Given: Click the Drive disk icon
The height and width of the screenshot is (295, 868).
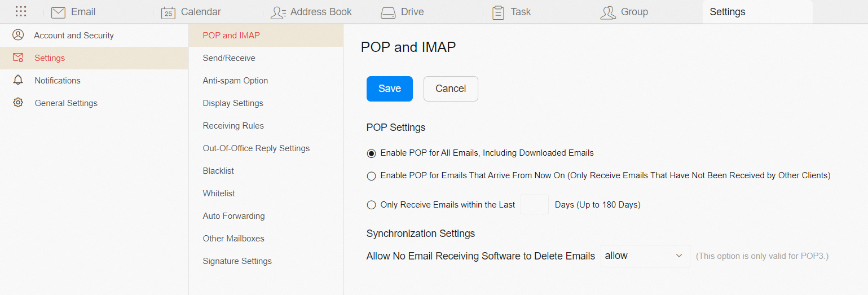Looking at the screenshot, I should 388,12.
